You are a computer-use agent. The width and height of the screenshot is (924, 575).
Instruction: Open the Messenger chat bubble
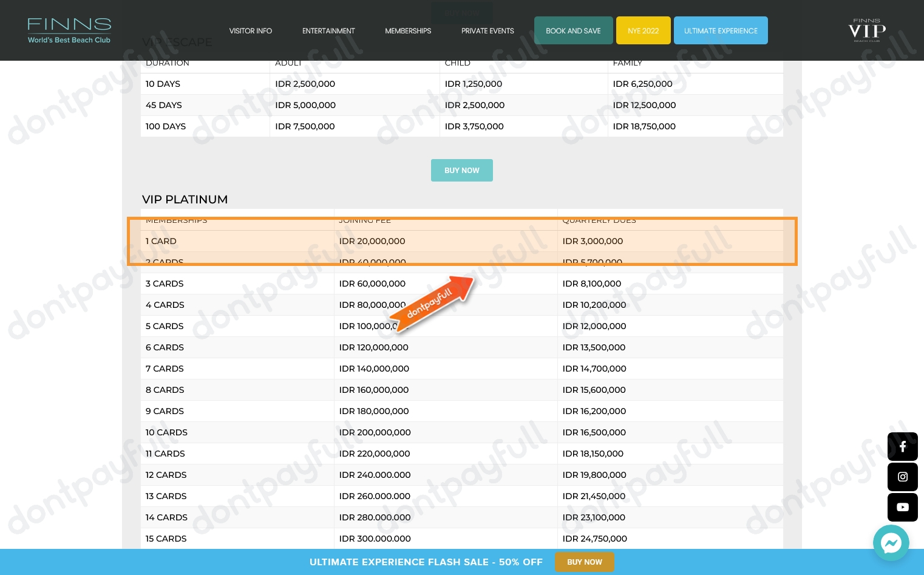tap(891, 543)
